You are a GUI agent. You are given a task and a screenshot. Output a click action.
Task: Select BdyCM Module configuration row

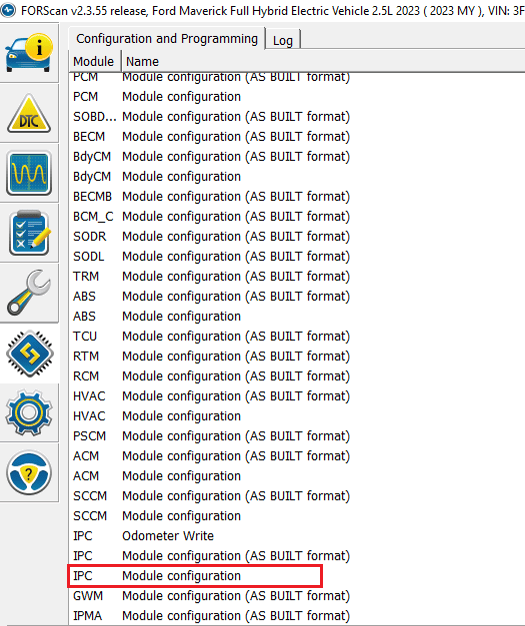297,176
